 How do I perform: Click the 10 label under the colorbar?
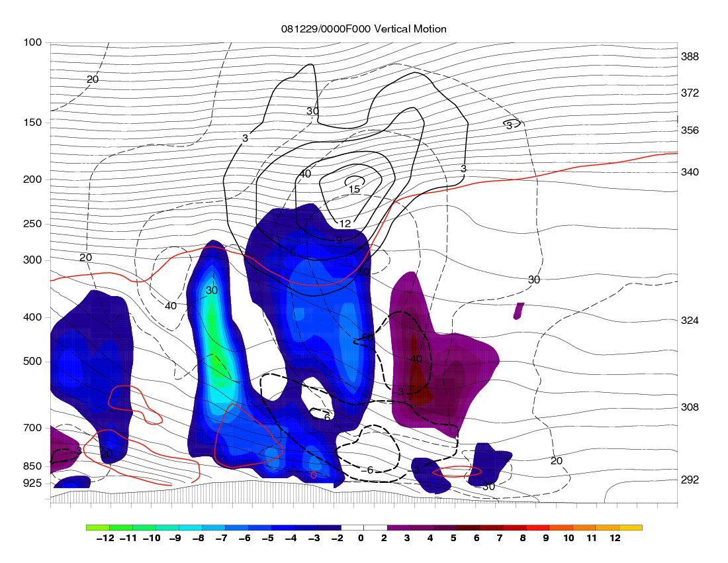click(569, 538)
